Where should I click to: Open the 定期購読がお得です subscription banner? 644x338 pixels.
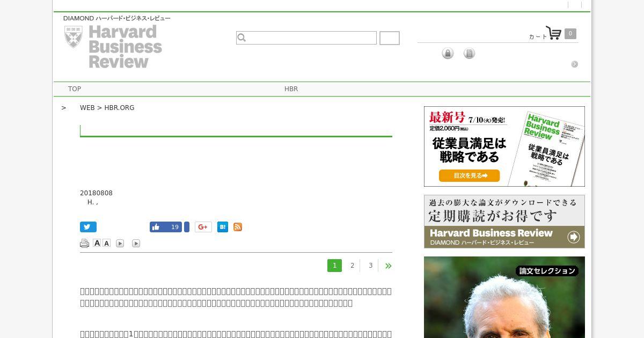click(504, 222)
